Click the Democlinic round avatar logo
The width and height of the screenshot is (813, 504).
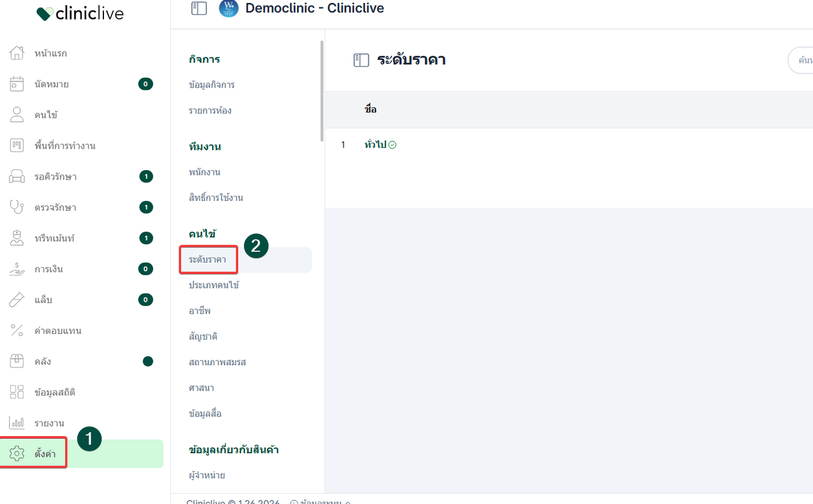tap(228, 8)
